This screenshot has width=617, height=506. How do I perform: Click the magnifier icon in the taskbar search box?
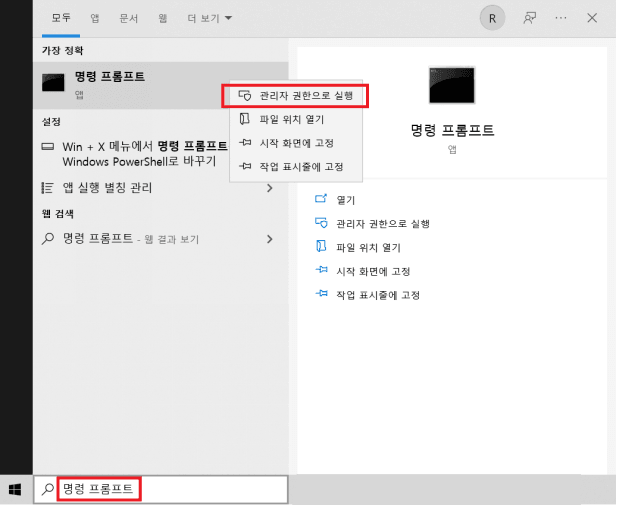[48, 489]
